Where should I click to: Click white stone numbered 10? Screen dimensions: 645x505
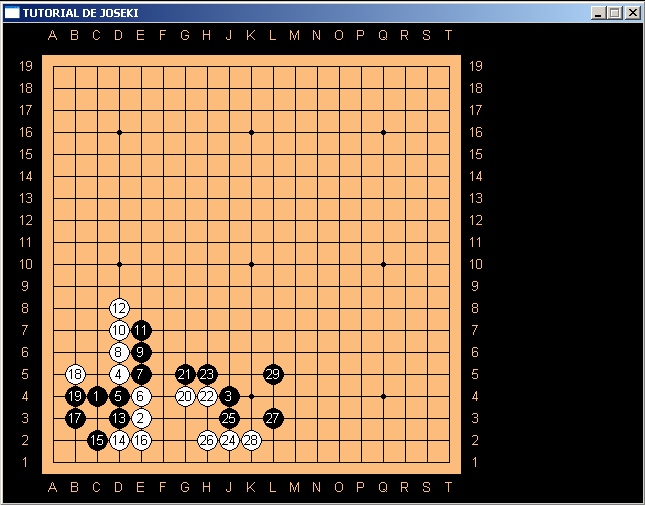pyautogui.click(x=119, y=330)
